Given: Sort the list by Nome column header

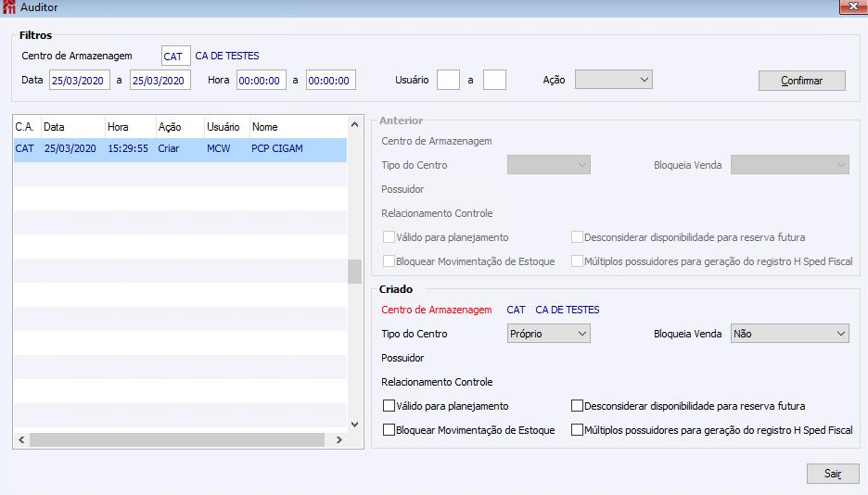Looking at the screenshot, I should tap(299, 127).
